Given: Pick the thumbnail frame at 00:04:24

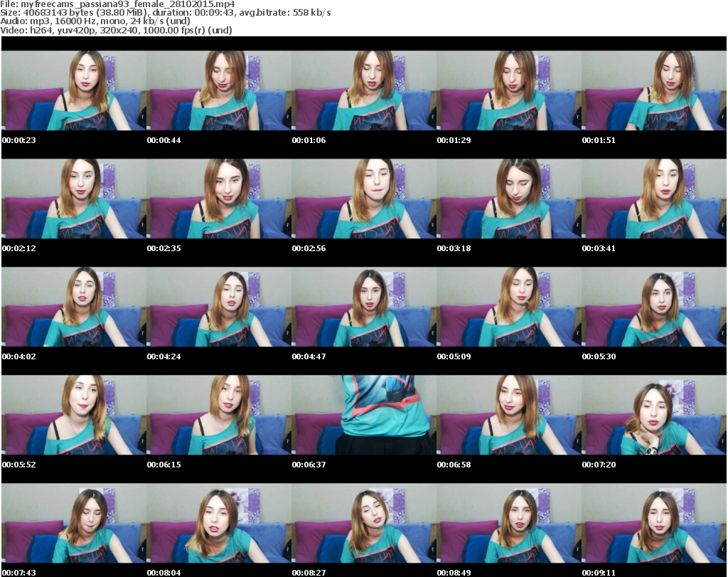Looking at the screenshot, I should pyautogui.click(x=219, y=307).
